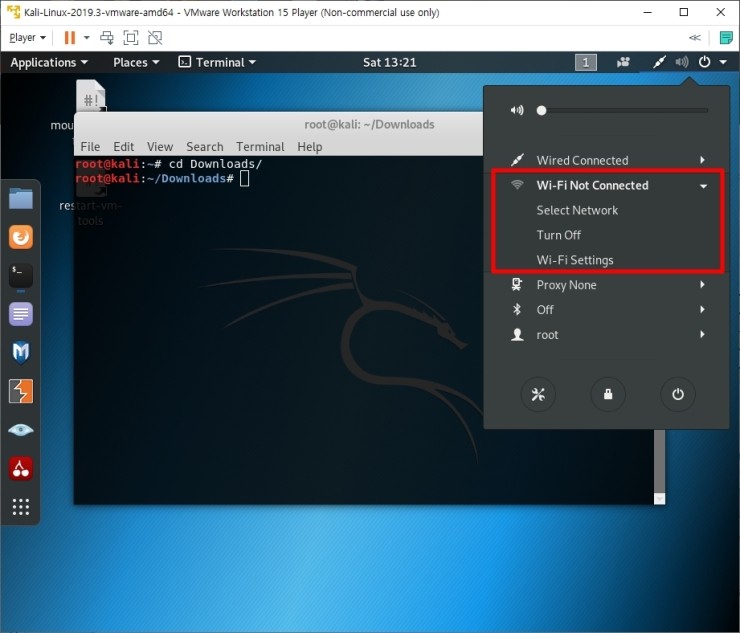
Task: Click the Wi-Fi signal icon in system menu
Action: 517,185
